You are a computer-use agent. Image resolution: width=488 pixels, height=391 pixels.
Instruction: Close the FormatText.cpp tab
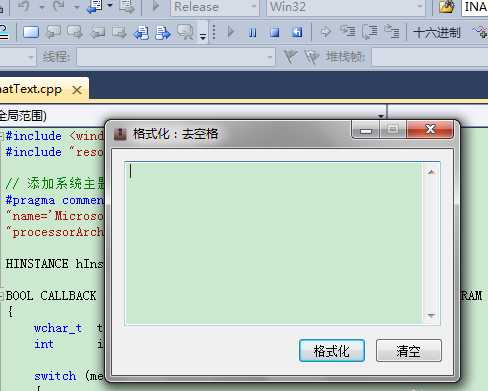77,90
